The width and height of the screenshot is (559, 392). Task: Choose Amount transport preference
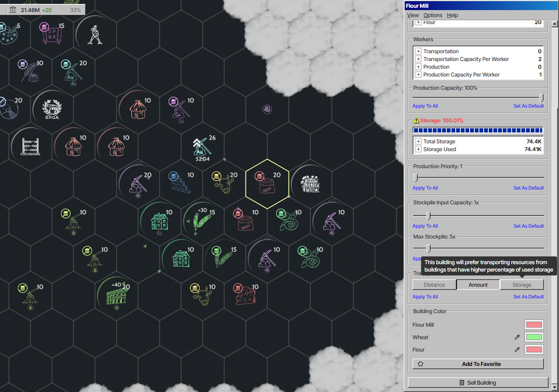click(478, 285)
